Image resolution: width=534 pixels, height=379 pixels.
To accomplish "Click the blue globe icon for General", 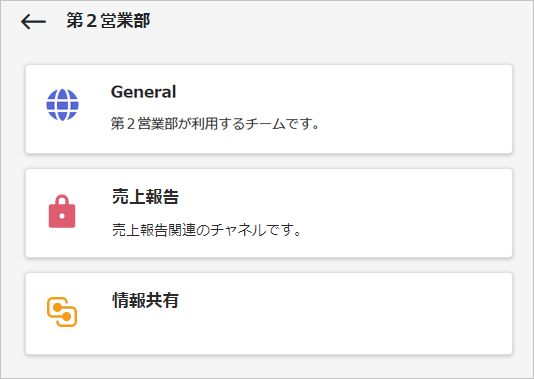I will pos(62,105).
